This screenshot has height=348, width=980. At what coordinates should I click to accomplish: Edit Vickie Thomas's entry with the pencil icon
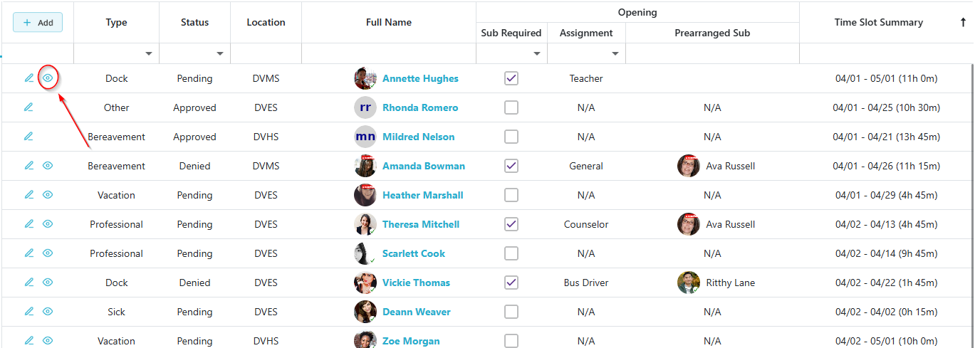coord(29,283)
